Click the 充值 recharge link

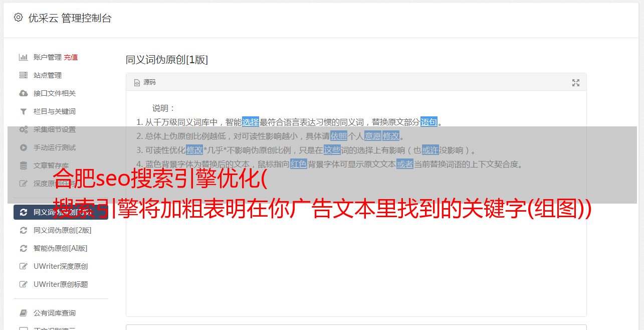coord(71,57)
